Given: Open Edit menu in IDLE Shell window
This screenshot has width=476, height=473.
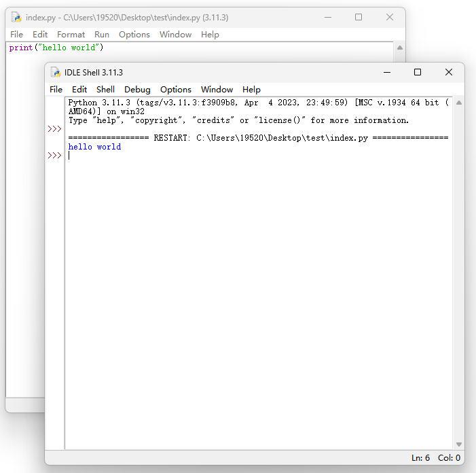Looking at the screenshot, I should coord(79,90).
